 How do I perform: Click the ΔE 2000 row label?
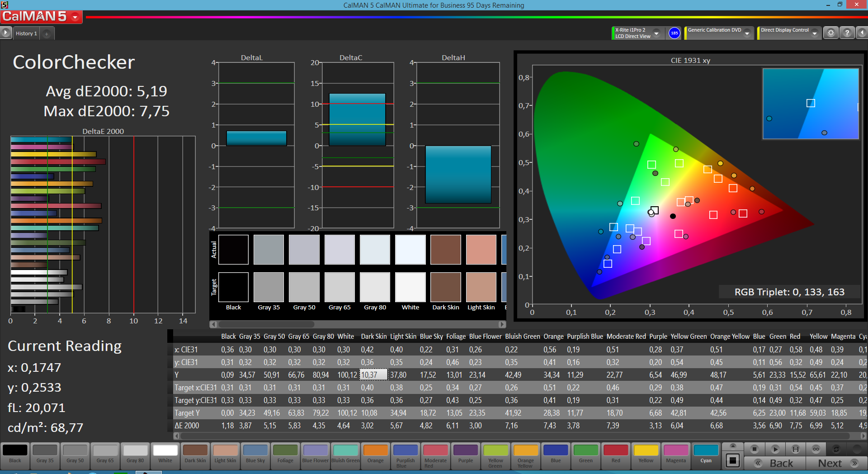click(x=187, y=426)
